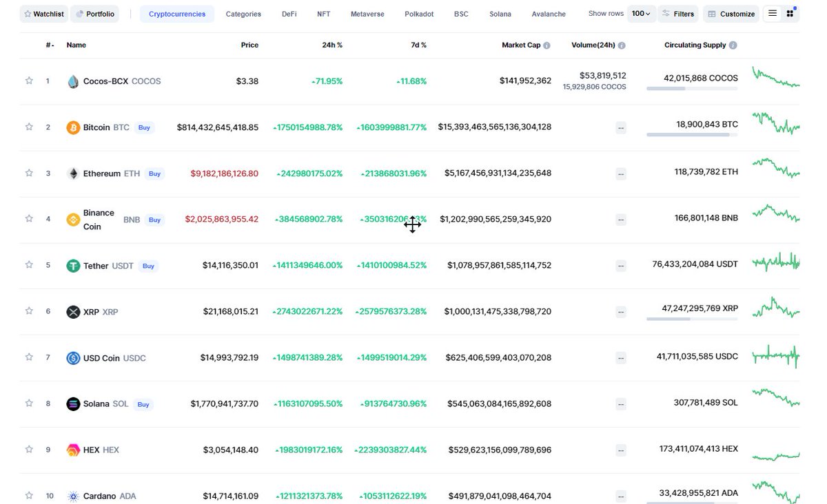Click the Volume(24h) info icon

click(x=622, y=45)
